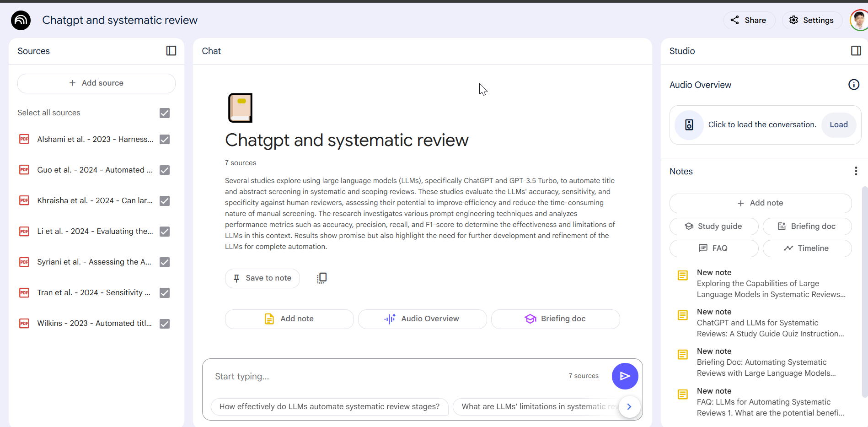Viewport: 868px width, 427px height.
Task: Open note 'Exploring the Capabilities of Large Language Models'
Action: pos(771,283)
